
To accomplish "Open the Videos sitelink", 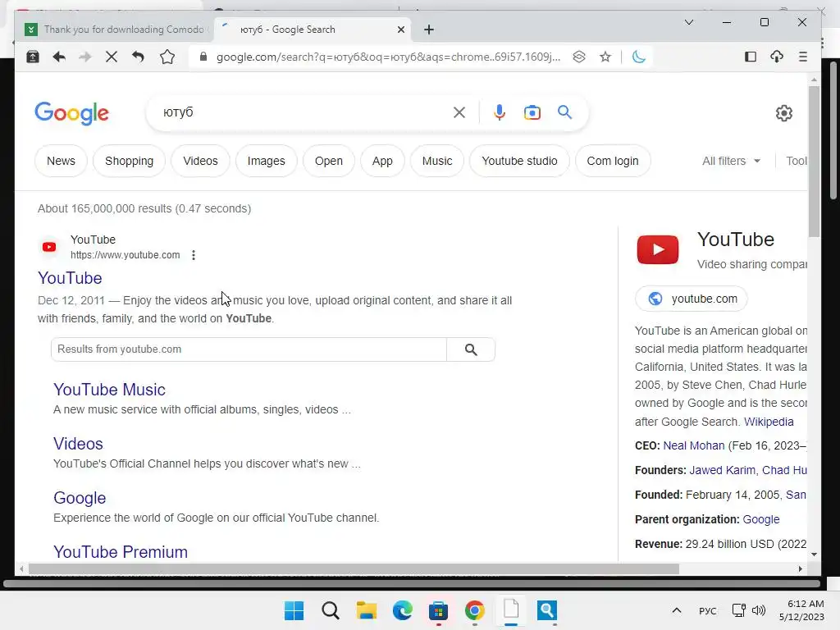I will click(78, 444).
